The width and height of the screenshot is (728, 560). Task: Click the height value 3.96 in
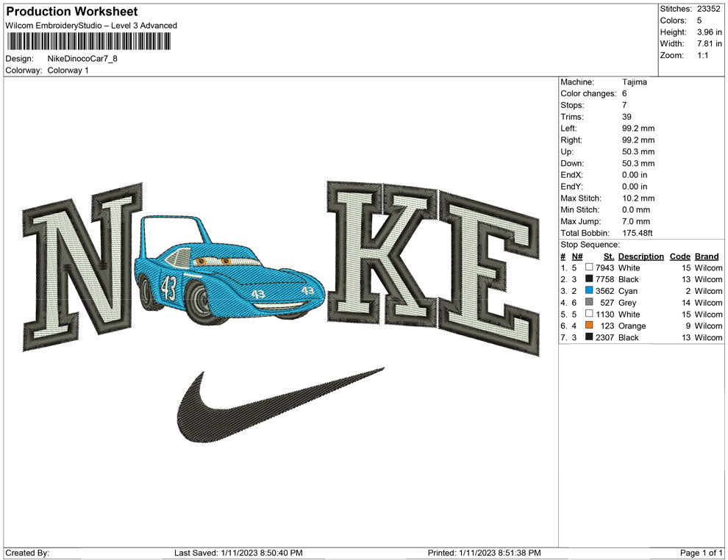pyautogui.click(x=710, y=32)
